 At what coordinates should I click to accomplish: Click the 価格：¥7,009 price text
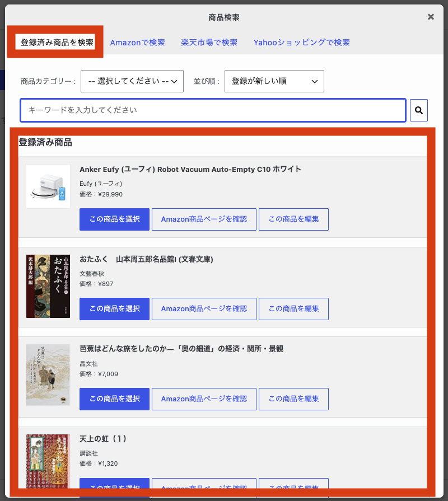click(99, 374)
